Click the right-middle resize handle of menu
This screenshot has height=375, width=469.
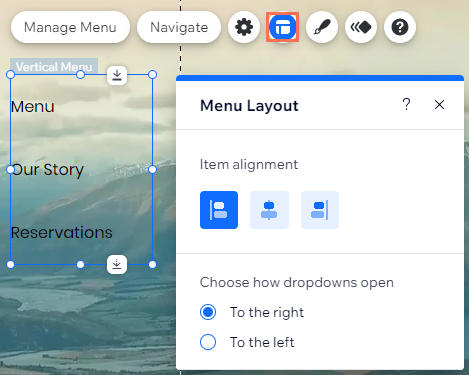(x=152, y=170)
